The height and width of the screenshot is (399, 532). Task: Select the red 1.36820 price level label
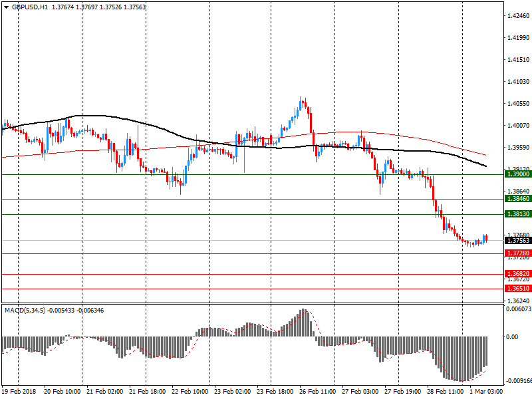[x=517, y=274]
